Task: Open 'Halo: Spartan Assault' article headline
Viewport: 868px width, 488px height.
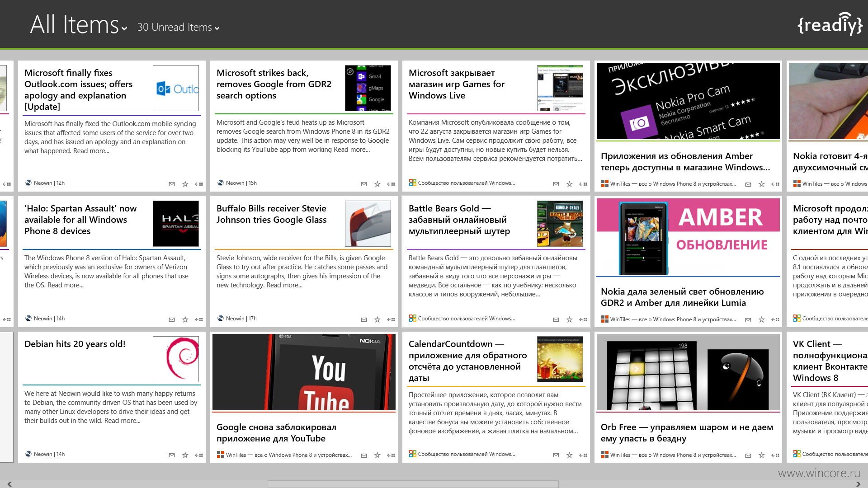Action: [80, 220]
